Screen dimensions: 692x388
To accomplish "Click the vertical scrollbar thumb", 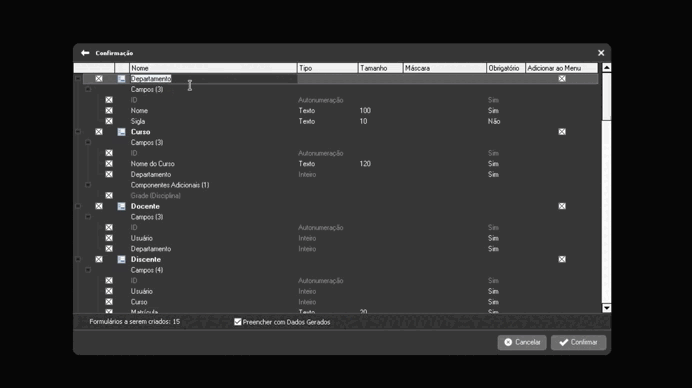I will coord(607,96).
